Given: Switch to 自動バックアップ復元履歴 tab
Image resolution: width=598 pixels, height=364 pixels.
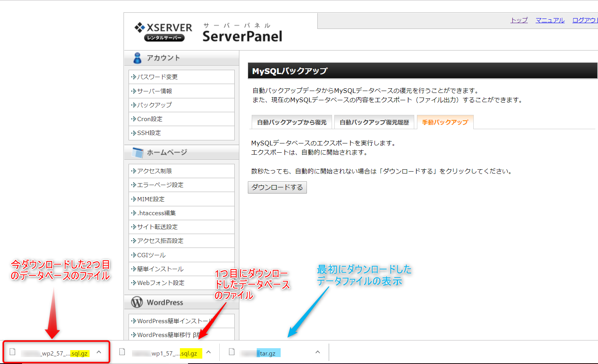Looking at the screenshot, I should click(x=374, y=122).
